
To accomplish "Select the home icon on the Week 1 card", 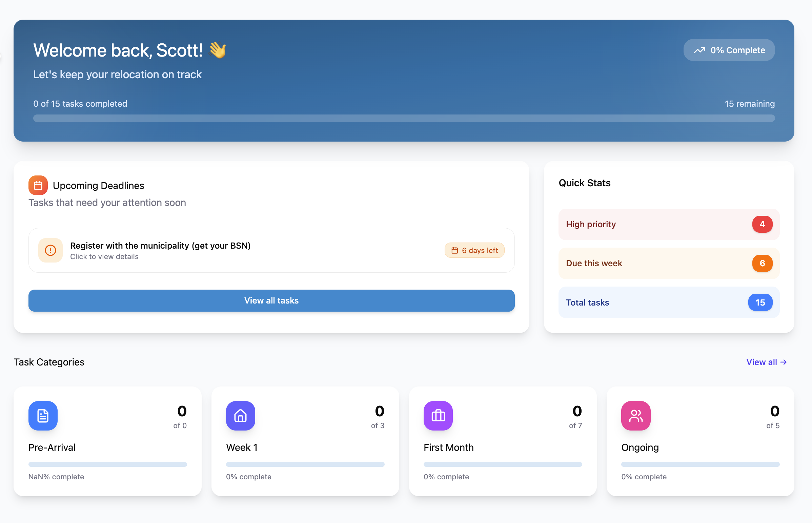I will pyautogui.click(x=240, y=415).
